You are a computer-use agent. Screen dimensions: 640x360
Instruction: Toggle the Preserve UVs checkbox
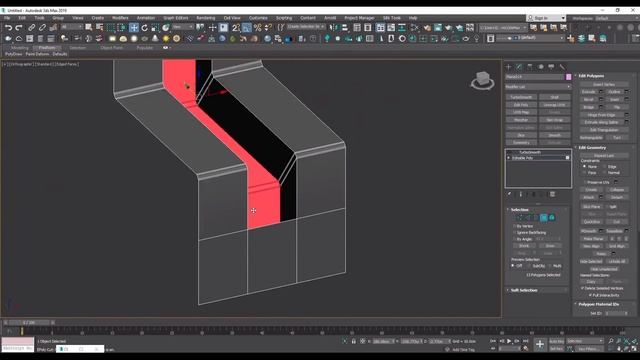[x=584, y=182]
